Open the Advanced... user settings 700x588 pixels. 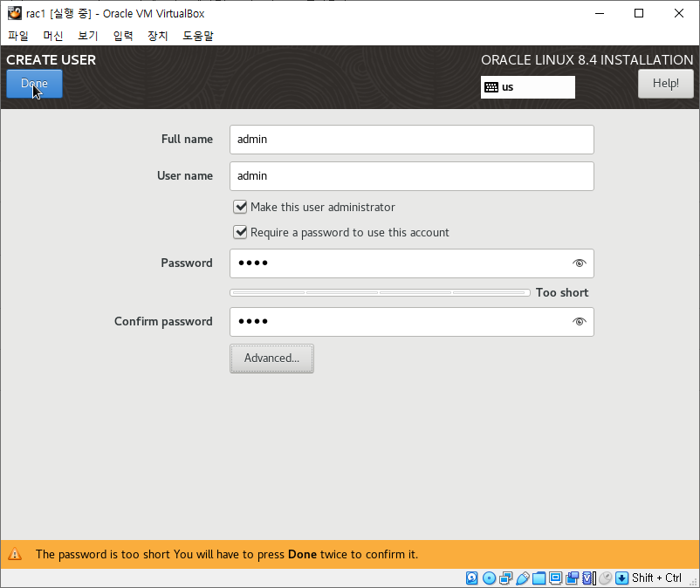click(271, 359)
